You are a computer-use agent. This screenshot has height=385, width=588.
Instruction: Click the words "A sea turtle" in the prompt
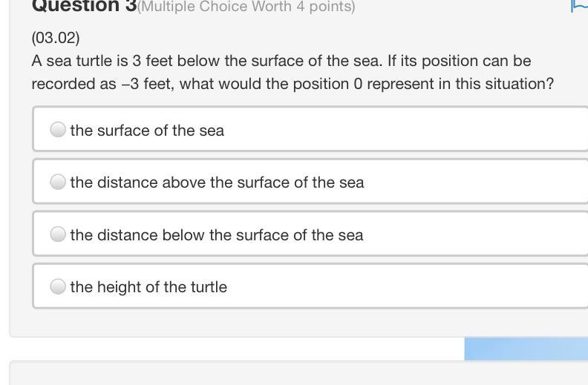[x=71, y=61]
